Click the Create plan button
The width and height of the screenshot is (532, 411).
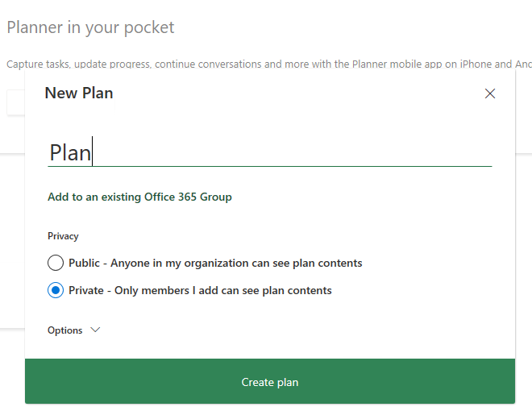tap(270, 381)
